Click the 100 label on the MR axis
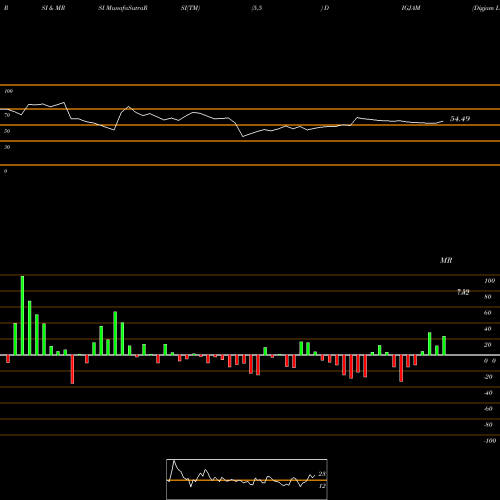 coord(489,281)
